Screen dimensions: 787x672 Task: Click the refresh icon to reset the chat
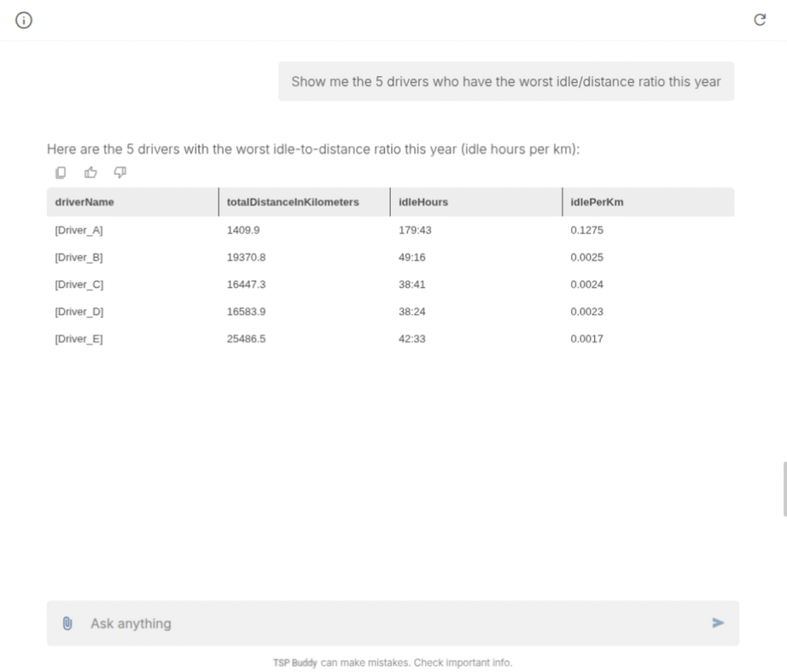pyautogui.click(x=759, y=21)
